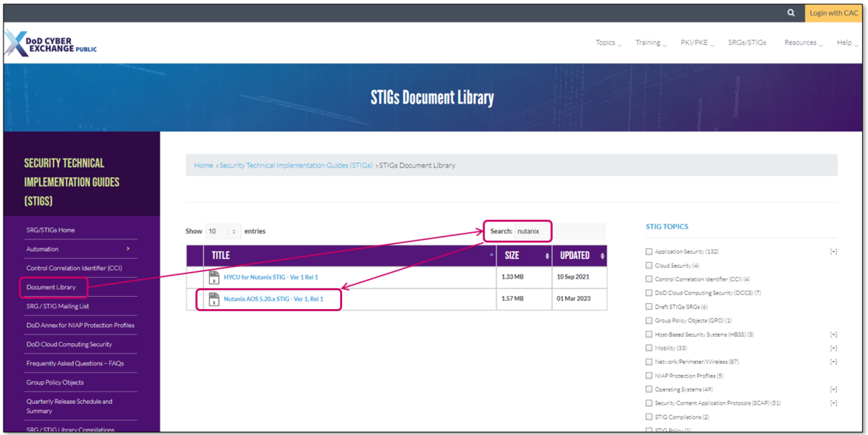The height and width of the screenshot is (435, 868).
Task: Open the Show entries count dropdown
Action: pos(224,232)
